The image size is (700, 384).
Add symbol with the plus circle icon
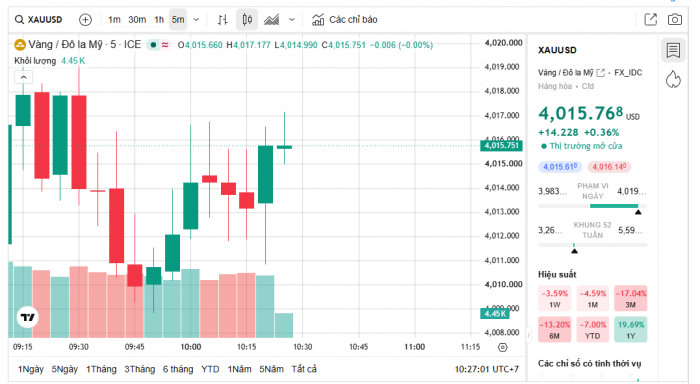85,20
